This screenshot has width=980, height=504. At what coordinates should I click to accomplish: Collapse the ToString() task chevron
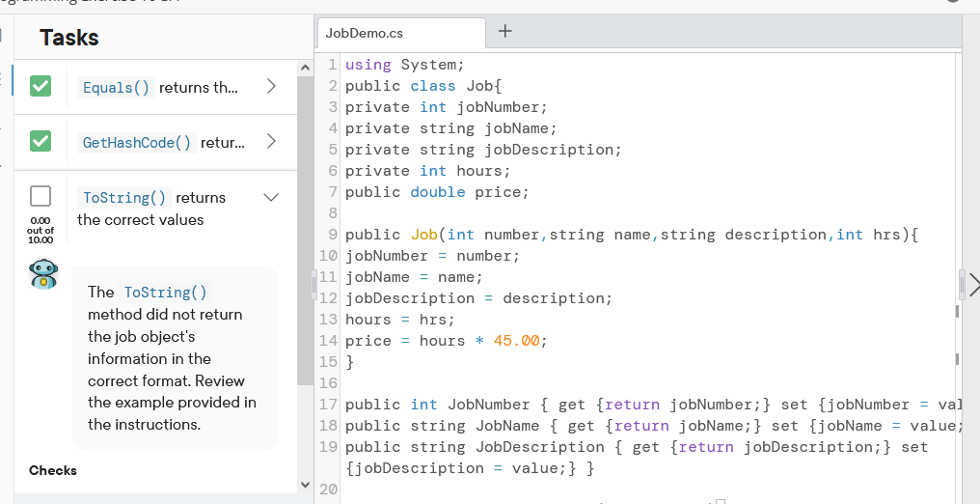(x=271, y=198)
